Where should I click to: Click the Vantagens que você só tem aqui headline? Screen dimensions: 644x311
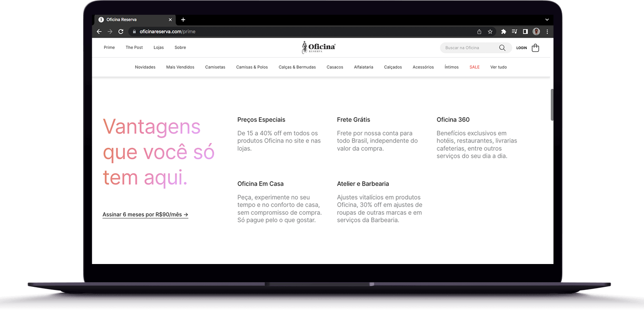[159, 152]
